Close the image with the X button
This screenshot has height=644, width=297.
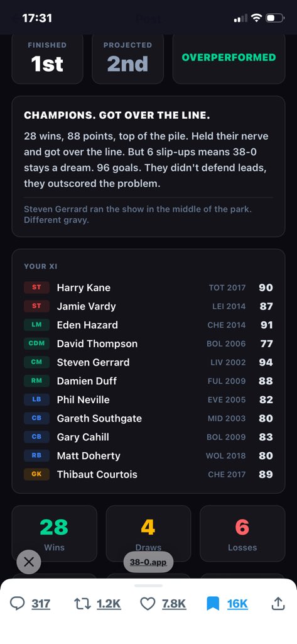pyautogui.click(x=29, y=562)
